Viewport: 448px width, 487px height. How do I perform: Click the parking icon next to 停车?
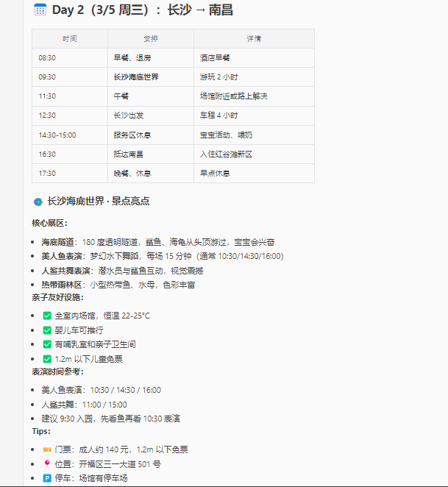(x=47, y=478)
